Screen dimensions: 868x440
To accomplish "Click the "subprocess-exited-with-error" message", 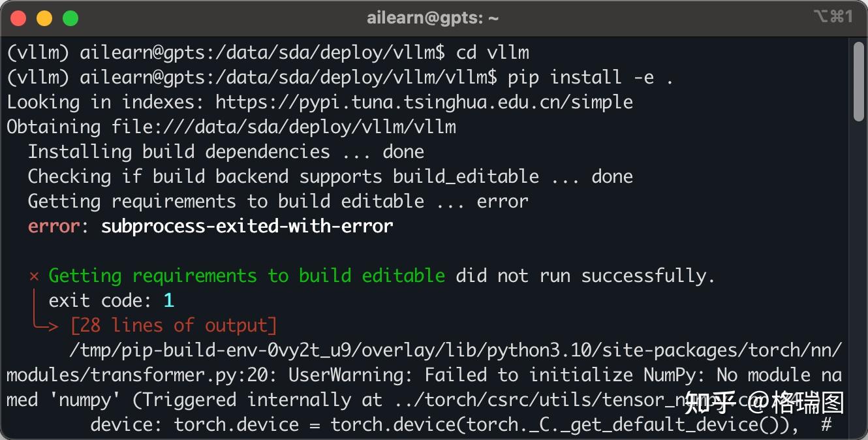I will pos(247,227).
